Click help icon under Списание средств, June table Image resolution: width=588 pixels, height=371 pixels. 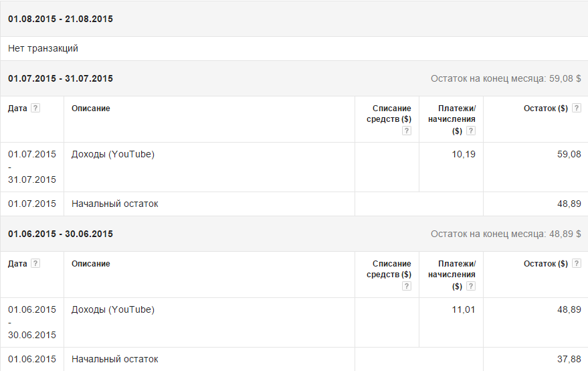tap(406, 286)
